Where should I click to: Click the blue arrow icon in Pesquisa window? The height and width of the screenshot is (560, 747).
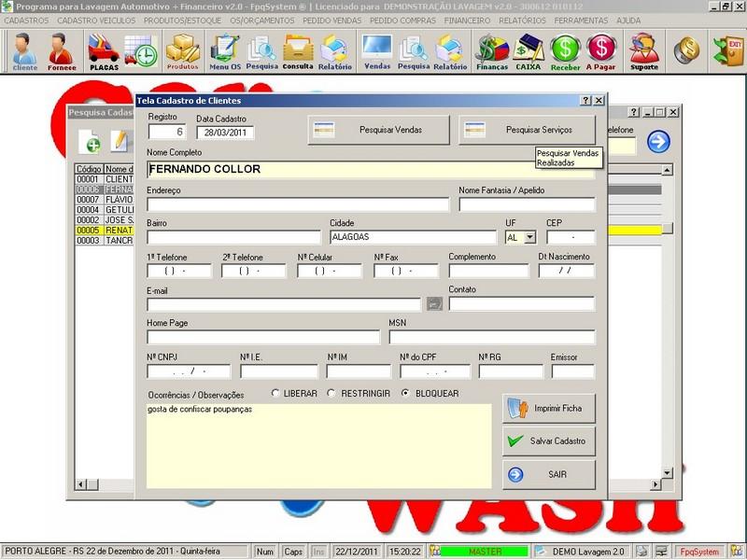click(659, 142)
